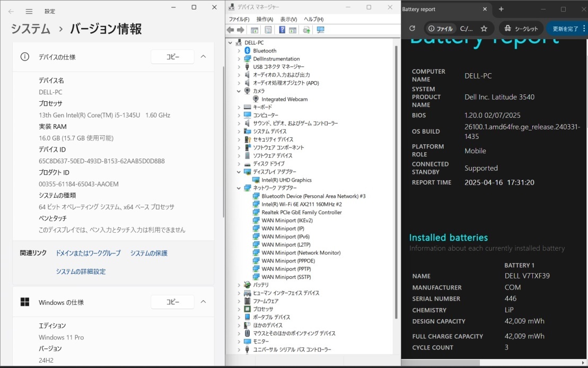Collapse the ネットワーク アダプター category
Viewport: 588px width, 368px height.
pyautogui.click(x=239, y=188)
